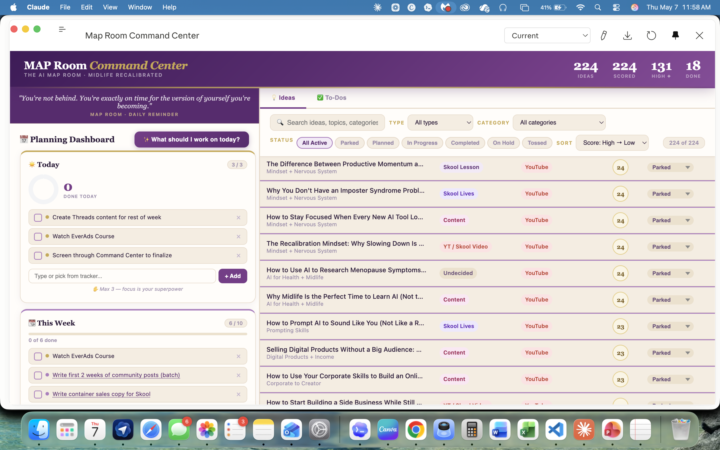Select the 'In Progress' status filter
Image resolution: width=720 pixels, height=450 pixels.
click(x=422, y=143)
